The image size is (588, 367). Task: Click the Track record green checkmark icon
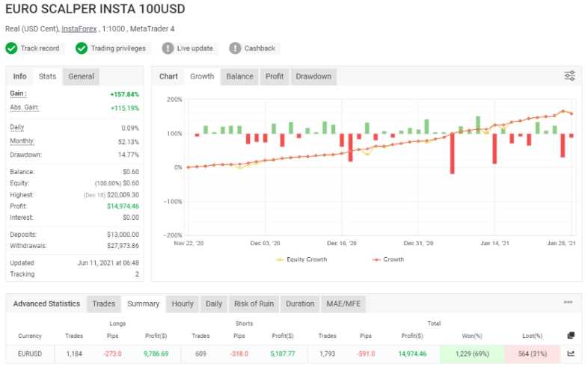pyautogui.click(x=11, y=49)
